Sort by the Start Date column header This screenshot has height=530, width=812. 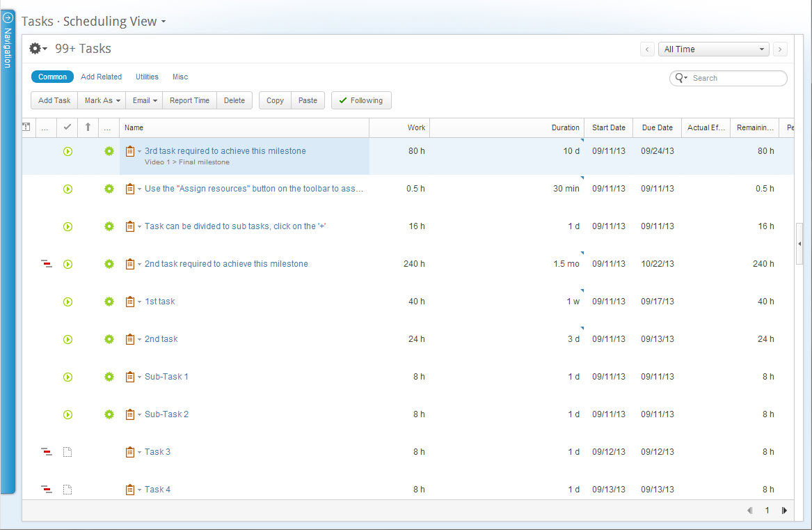tap(609, 127)
